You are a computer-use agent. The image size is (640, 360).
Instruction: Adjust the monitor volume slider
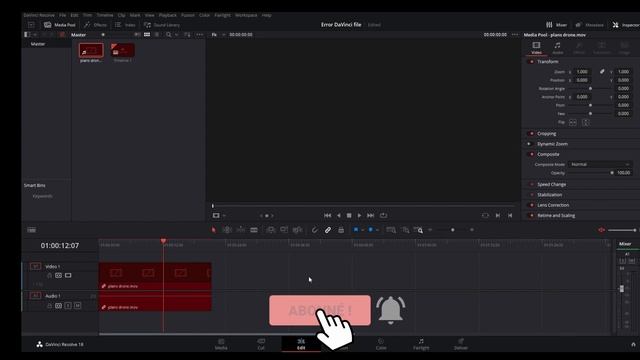tap(622, 230)
